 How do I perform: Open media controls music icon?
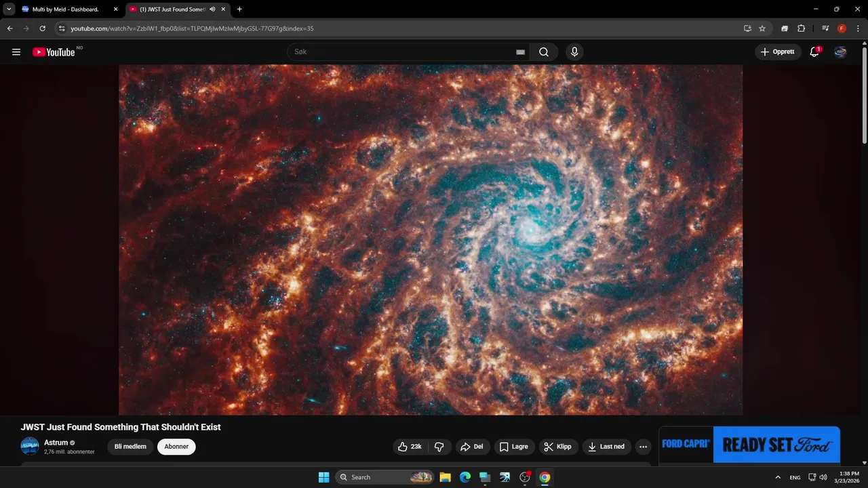(x=825, y=28)
